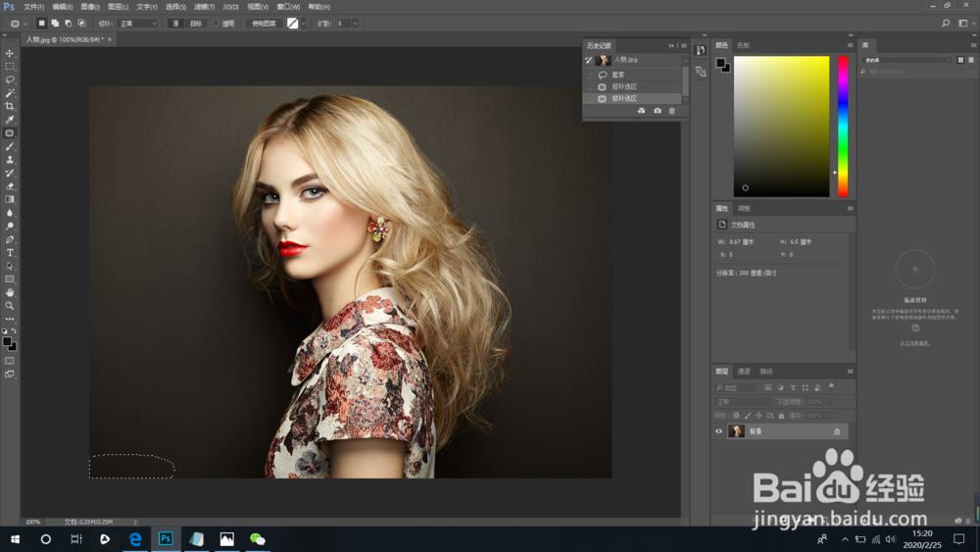Switch to the 调整 tab
Image resolution: width=980 pixels, height=552 pixels.
(x=744, y=208)
